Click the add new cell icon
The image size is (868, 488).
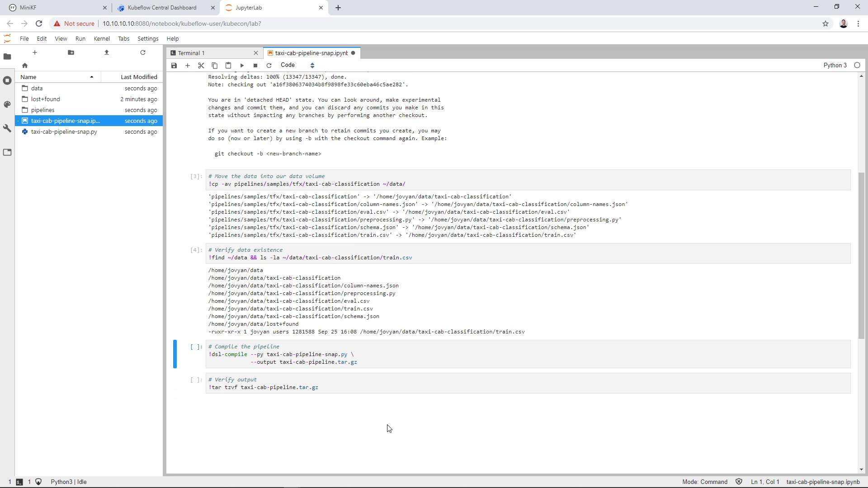188,65
